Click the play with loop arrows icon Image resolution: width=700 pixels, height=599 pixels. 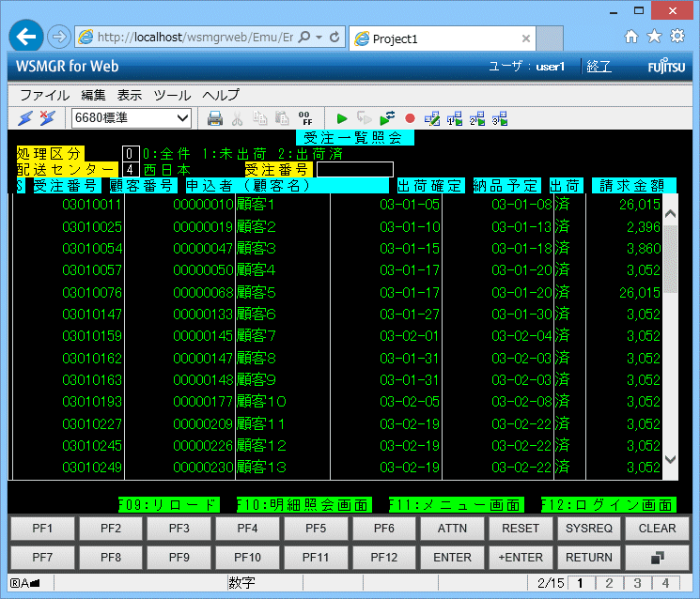387,118
